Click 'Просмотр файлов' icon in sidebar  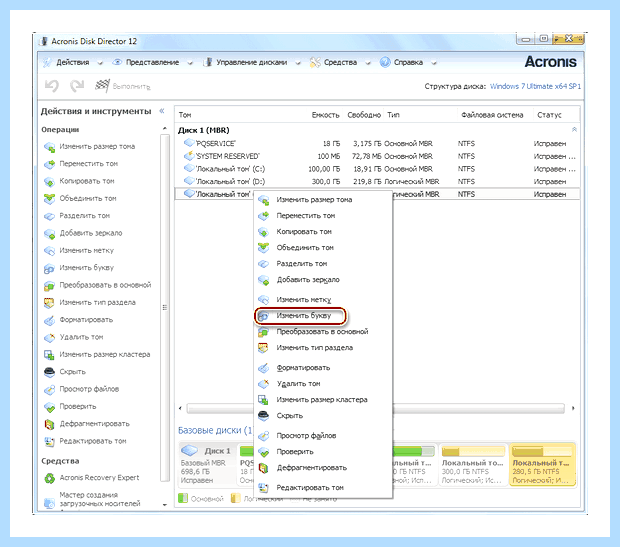49,389
